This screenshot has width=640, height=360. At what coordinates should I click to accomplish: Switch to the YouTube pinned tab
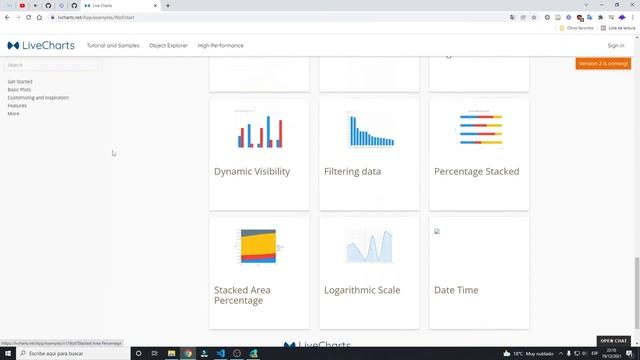tap(22, 6)
